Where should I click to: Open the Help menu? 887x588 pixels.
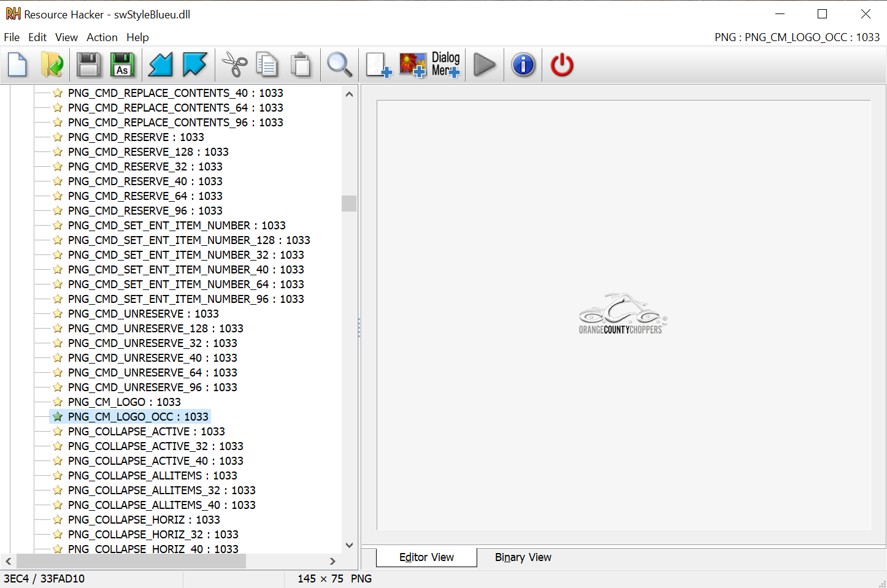coord(137,37)
